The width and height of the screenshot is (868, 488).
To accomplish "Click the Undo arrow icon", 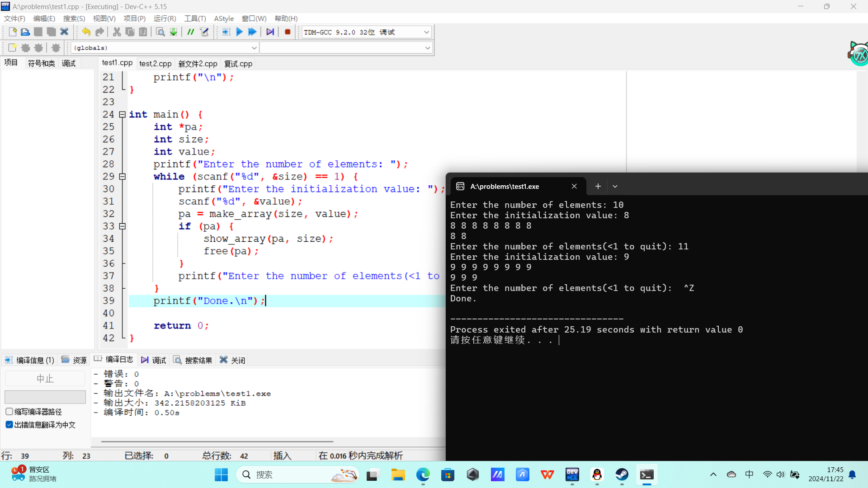I will pos(86,32).
